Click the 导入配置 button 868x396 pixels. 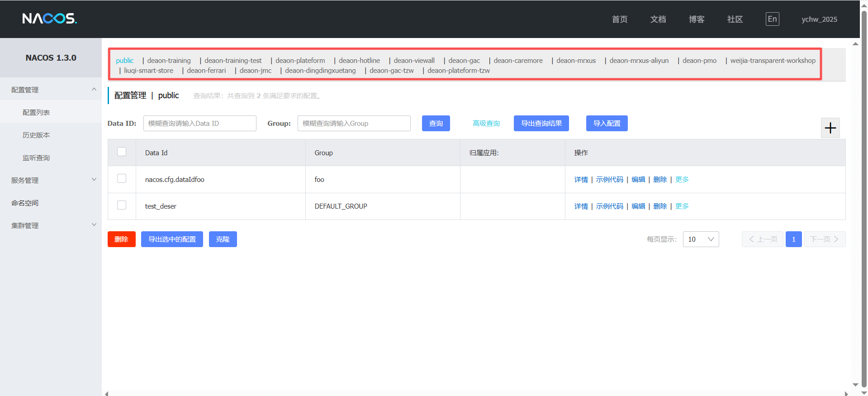pos(607,124)
